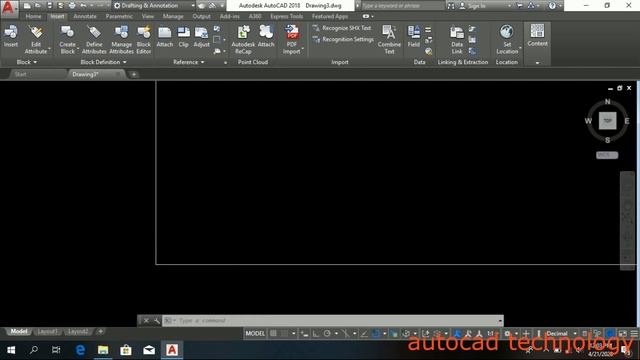Expand the Block Definition panel
This screenshot has height=360, width=640.
[x=103, y=62]
